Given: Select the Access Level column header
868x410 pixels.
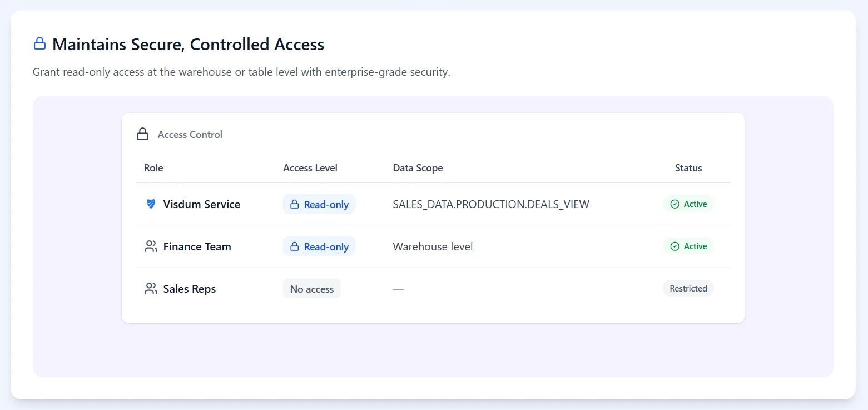Looking at the screenshot, I should click(x=310, y=168).
